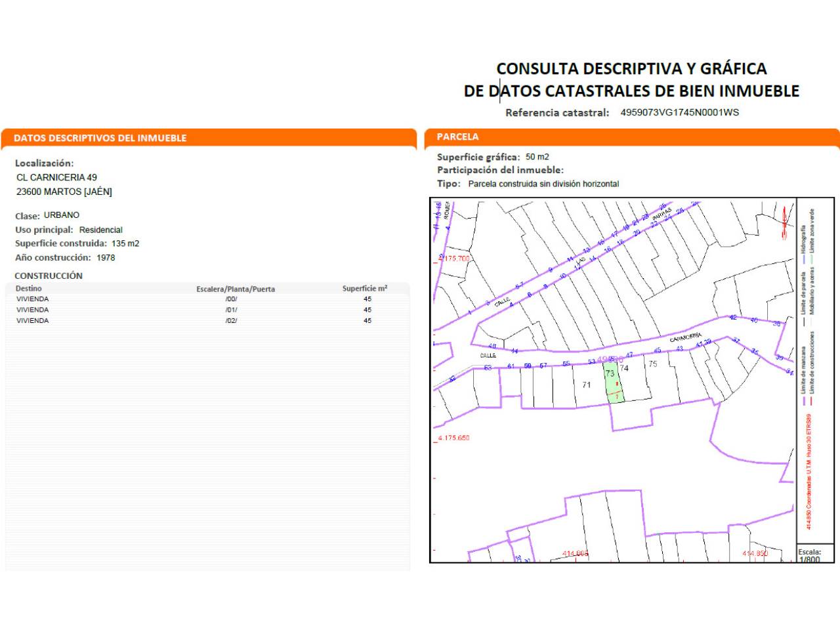Click VIVIENDA in the /01/ row
This screenshot has height=630, width=840.
point(33,310)
